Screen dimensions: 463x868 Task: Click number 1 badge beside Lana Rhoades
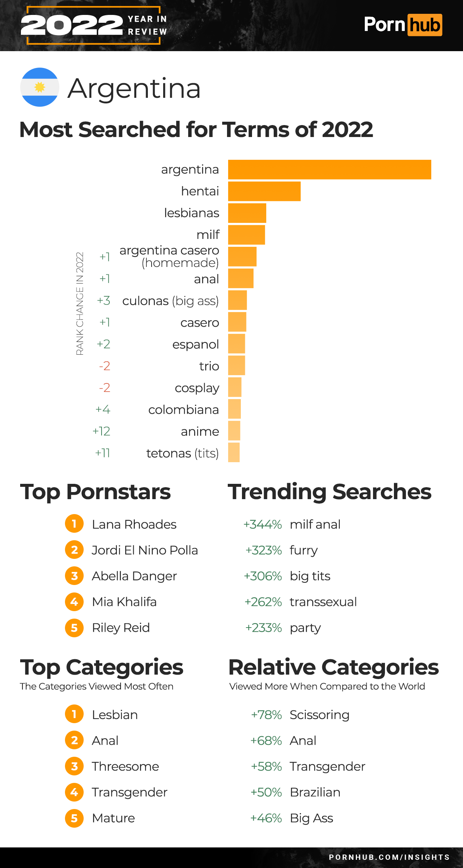tap(74, 524)
